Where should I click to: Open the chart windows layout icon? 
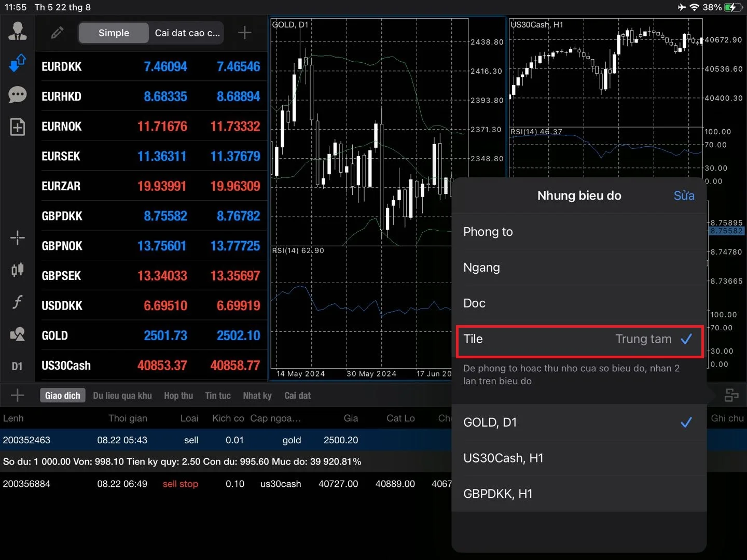pos(731,395)
